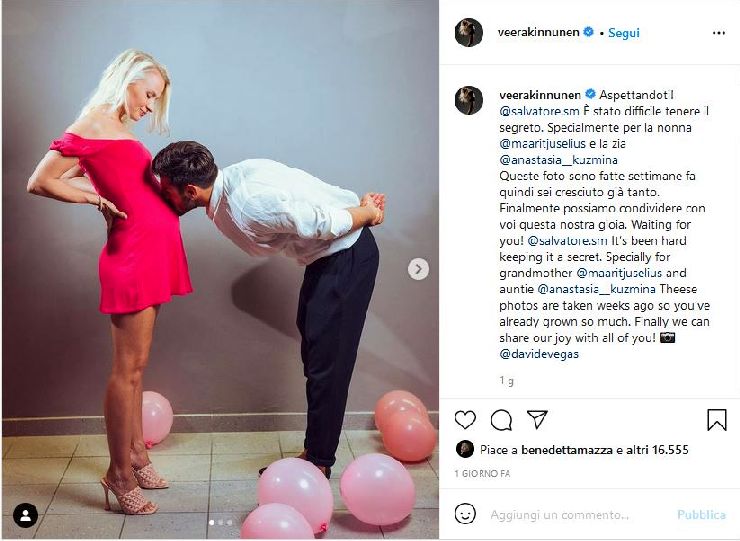Click the Pubblica post comment button

[x=701, y=515]
